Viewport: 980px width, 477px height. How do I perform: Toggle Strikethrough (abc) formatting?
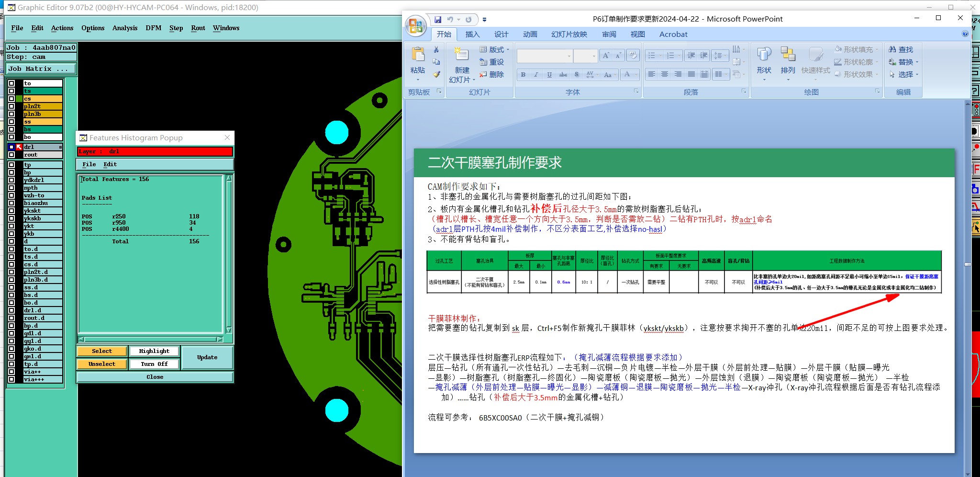coord(563,75)
